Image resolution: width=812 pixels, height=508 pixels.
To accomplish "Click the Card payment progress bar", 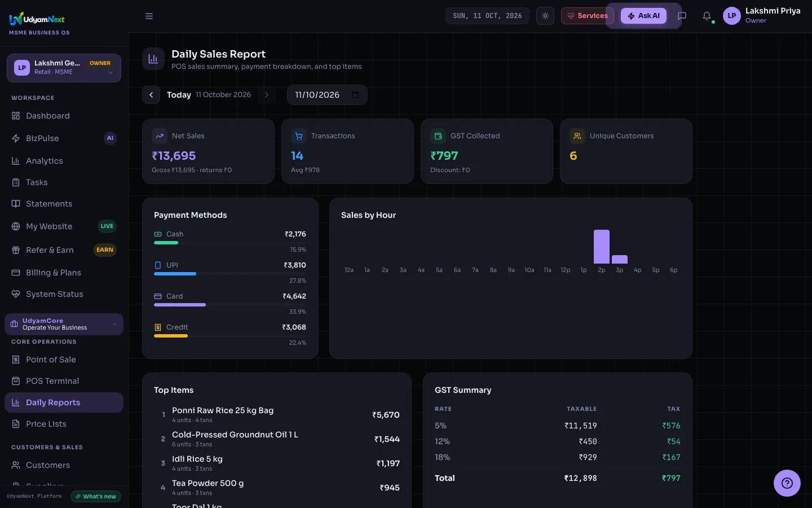I will (x=230, y=305).
